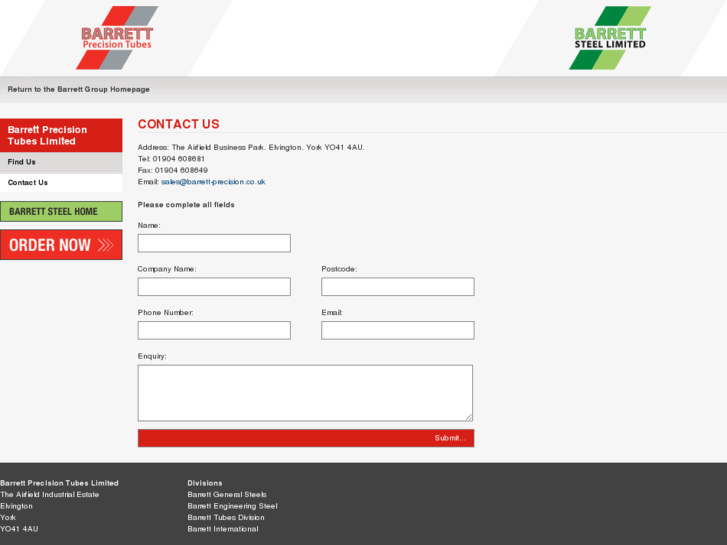
Task: Grab the Enquiry box resize handle
Action: tap(469, 417)
